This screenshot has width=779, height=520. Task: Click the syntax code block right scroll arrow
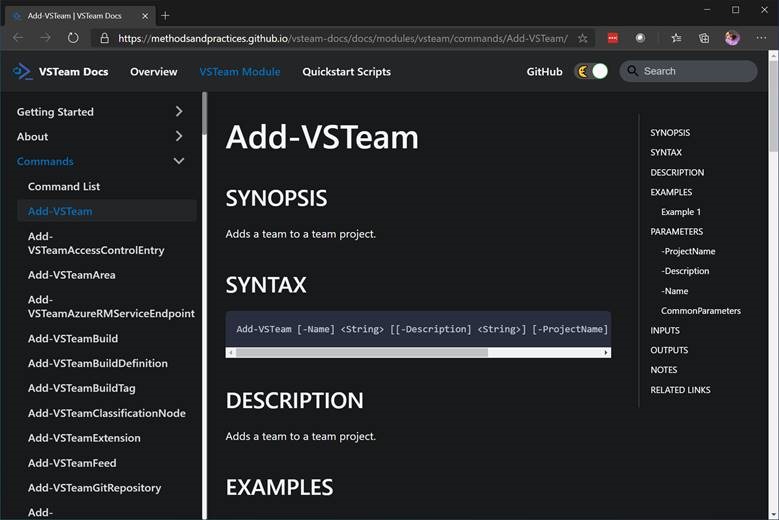[x=606, y=353]
